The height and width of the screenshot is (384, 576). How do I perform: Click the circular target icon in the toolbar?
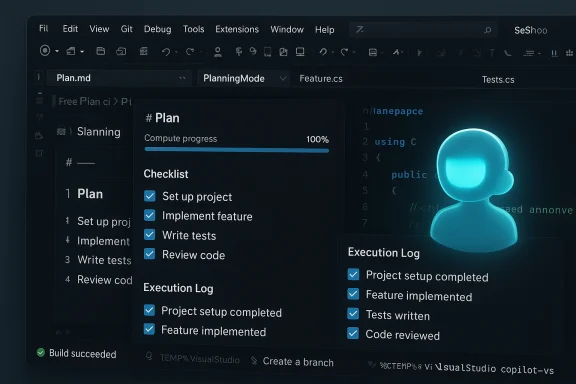pyautogui.click(x=45, y=50)
